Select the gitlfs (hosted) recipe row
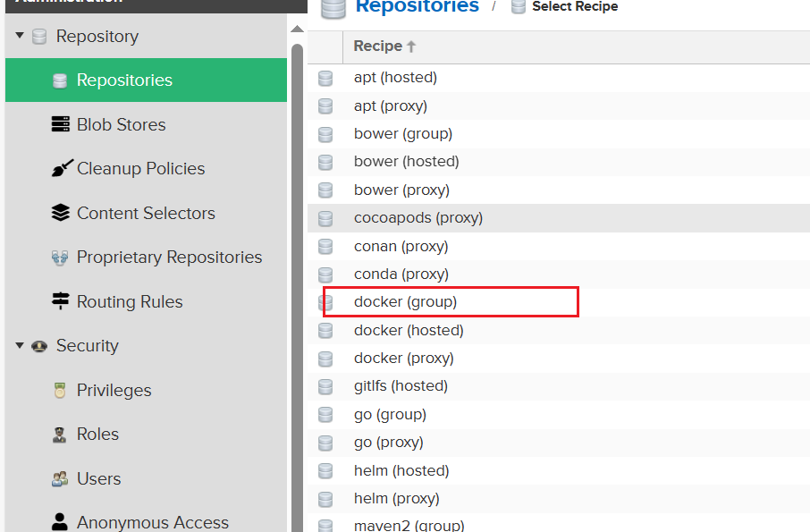This screenshot has width=810, height=532. click(401, 386)
